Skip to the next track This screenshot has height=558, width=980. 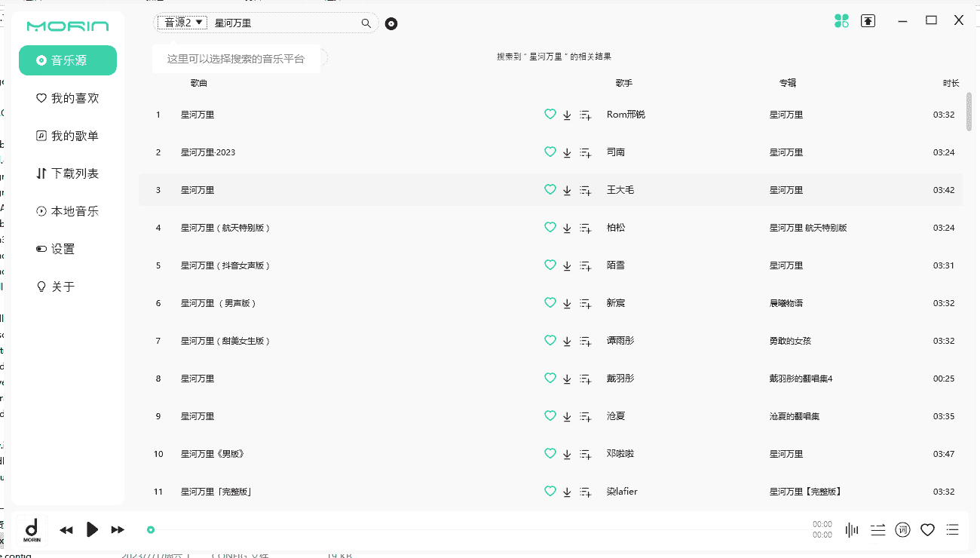point(118,530)
